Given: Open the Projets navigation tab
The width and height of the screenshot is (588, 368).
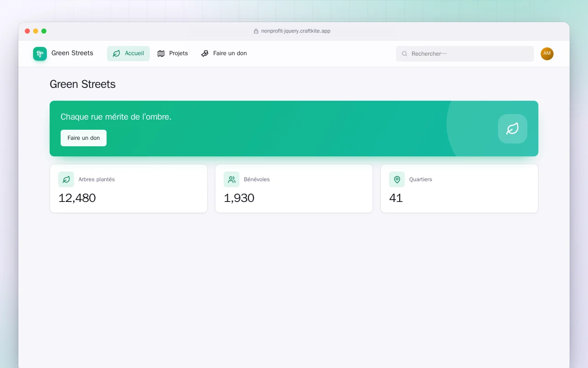Looking at the screenshot, I should coord(173,53).
